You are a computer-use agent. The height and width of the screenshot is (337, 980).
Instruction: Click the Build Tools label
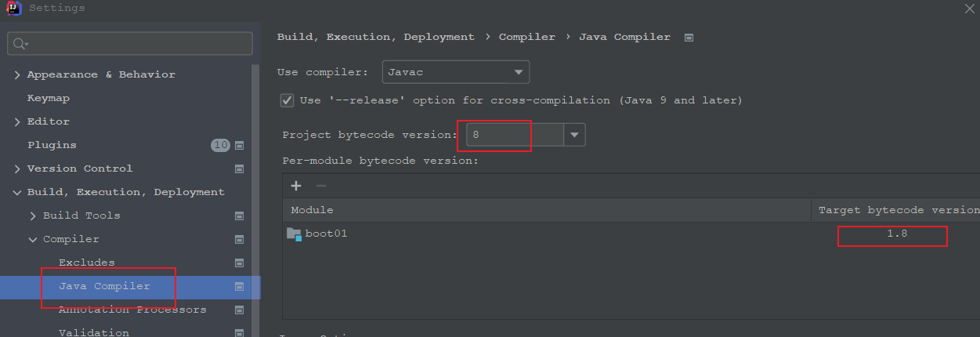pyautogui.click(x=81, y=216)
